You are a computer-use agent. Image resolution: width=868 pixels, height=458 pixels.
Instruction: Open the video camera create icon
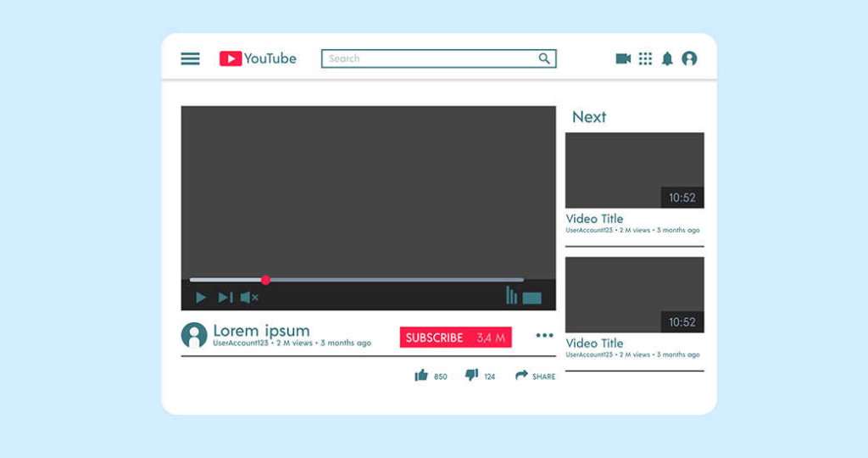point(623,59)
